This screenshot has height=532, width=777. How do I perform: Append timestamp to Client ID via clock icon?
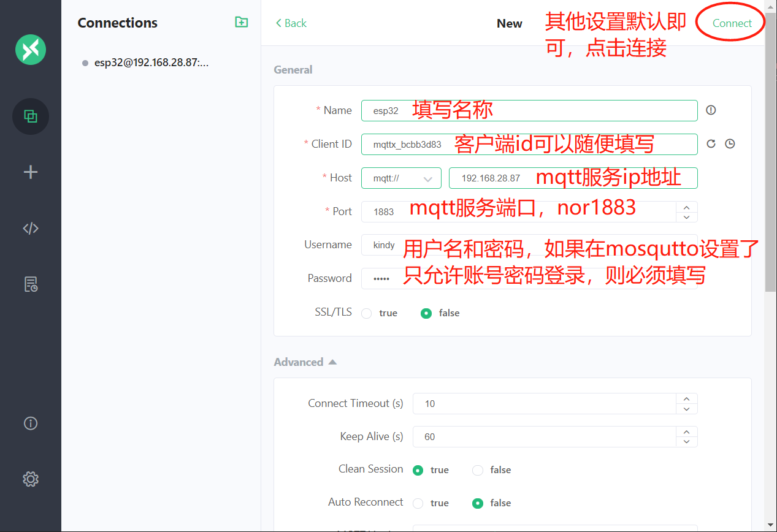(x=730, y=143)
